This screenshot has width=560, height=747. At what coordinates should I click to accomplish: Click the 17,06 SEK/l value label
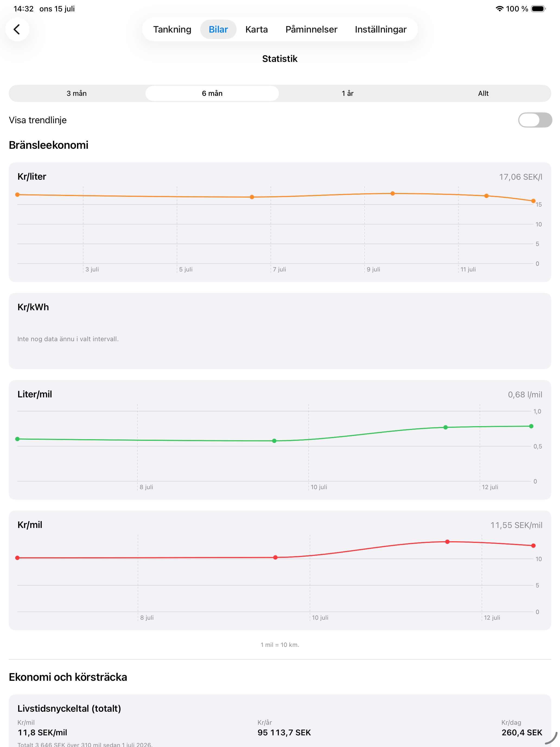pos(520,177)
